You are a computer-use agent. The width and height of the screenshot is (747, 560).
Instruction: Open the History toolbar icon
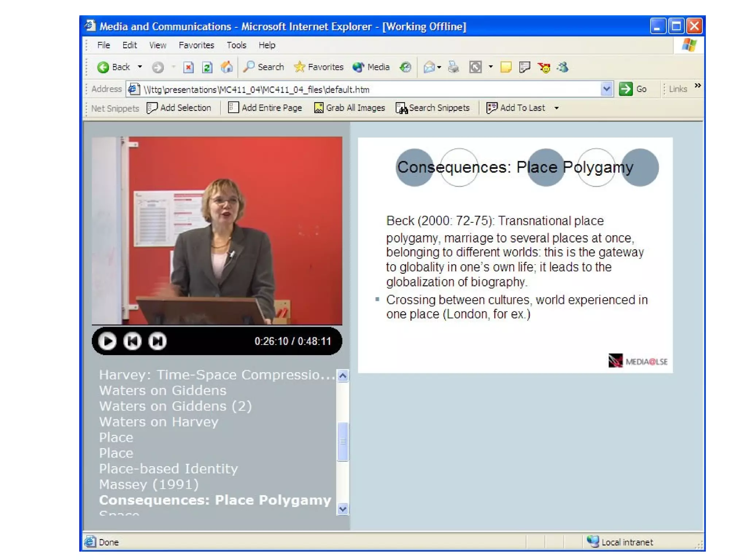point(405,67)
